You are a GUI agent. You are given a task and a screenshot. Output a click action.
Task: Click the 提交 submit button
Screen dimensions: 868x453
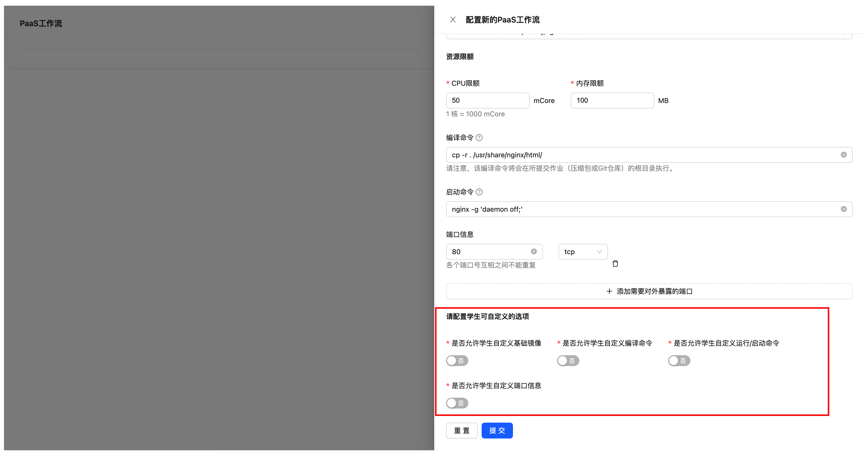click(x=497, y=431)
